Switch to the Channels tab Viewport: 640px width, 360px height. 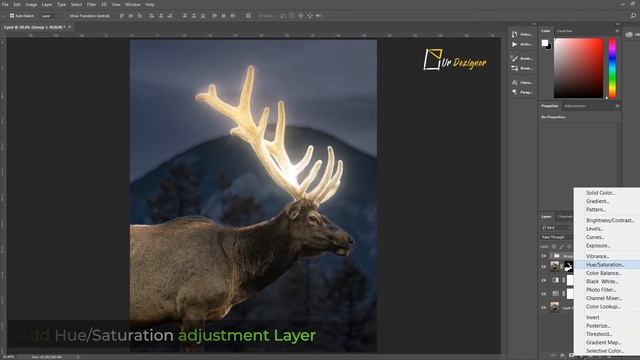[x=565, y=217]
